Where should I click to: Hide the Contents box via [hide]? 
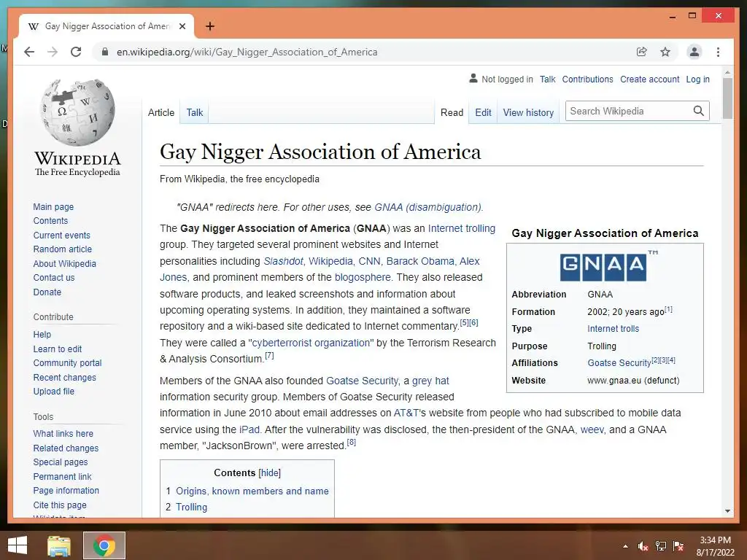(x=270, y=472)
